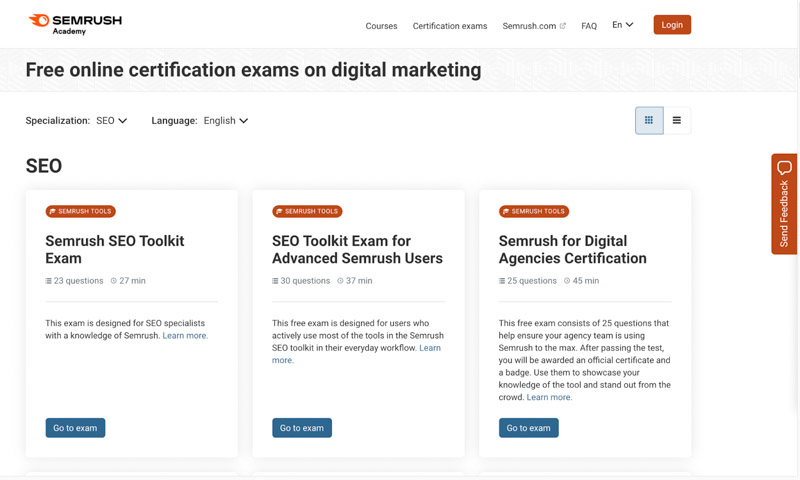Switch to grid view

point(649,120)
